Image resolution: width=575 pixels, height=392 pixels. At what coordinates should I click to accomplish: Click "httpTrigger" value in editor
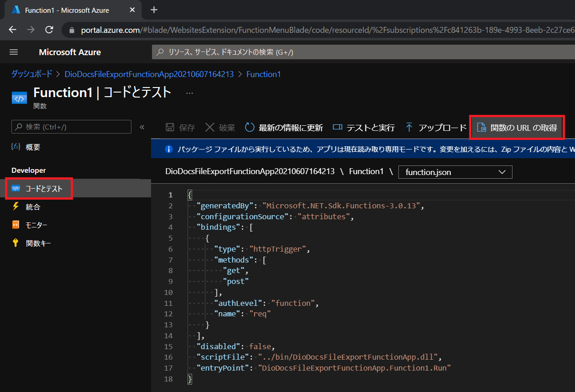pyautogui.click(x=277, y=249)
